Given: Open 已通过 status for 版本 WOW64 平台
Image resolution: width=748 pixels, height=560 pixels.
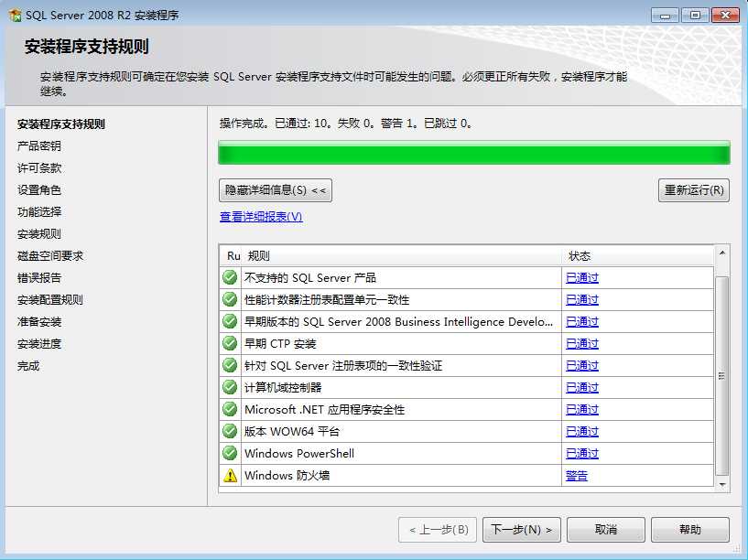Looking at the screenshot, I should (582, 431).
